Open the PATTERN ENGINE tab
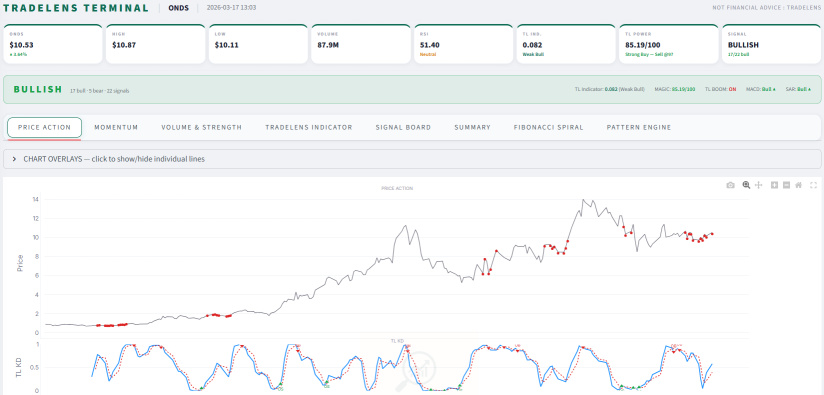The height and width of the screenshot is (395, 824). pos(639,128)
